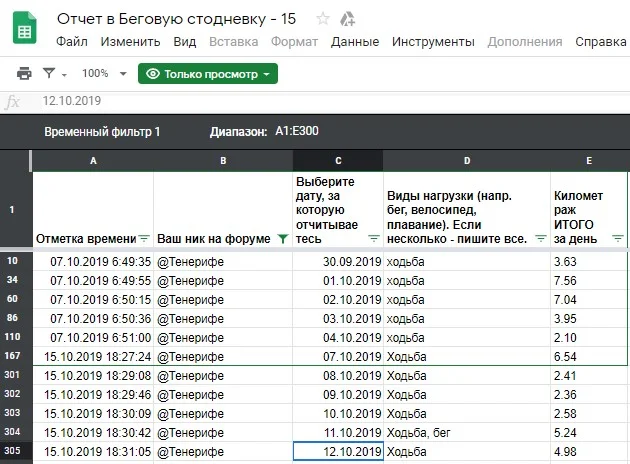Click the Ваш ник на форуме header

pos(223,209)
